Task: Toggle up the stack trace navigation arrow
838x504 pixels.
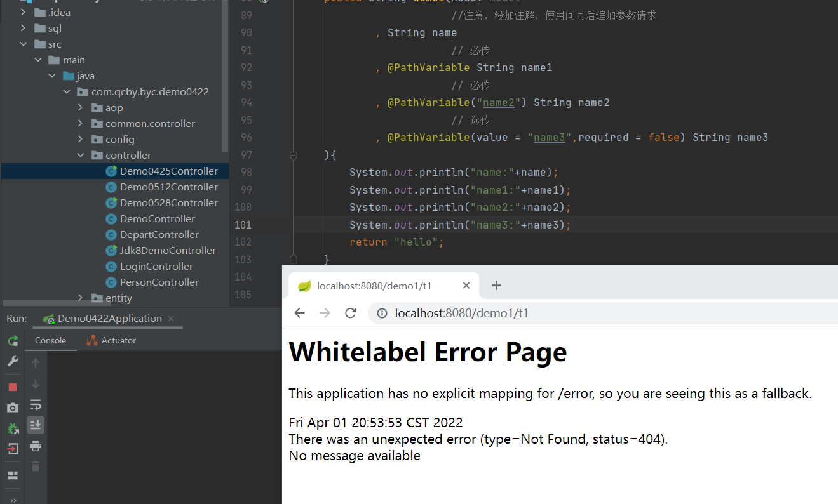Action: [36, 362]
